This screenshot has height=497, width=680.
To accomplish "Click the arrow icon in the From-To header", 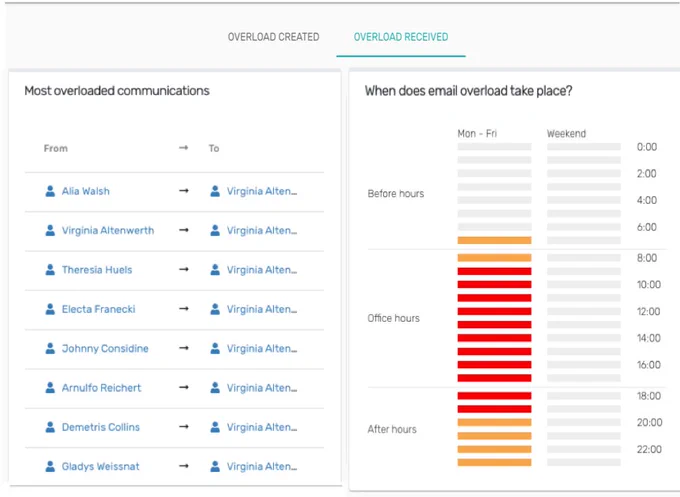I will click(x=184, y=148).
